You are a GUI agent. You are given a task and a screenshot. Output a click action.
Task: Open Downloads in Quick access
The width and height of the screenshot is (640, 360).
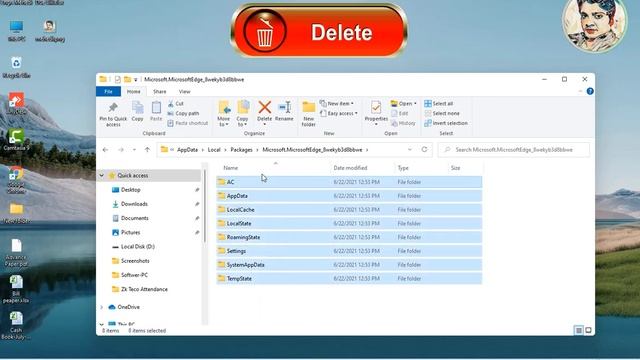click(134, 204)
